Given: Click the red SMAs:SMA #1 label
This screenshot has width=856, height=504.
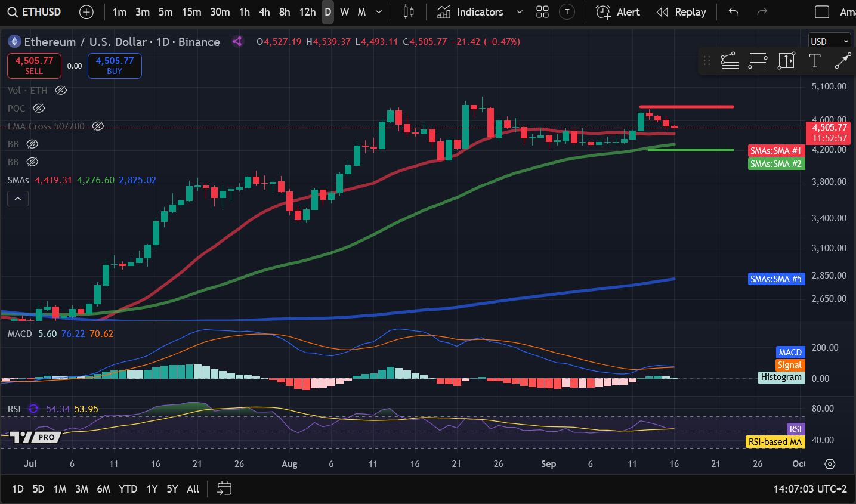Looking at the screenshot, I should point(776,151).
